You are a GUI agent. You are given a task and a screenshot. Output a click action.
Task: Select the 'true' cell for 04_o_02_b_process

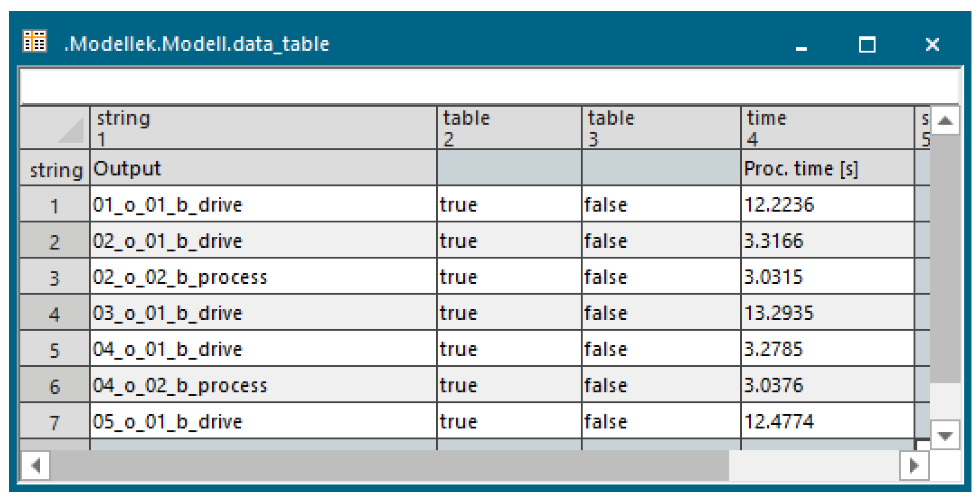click(509, 385)
